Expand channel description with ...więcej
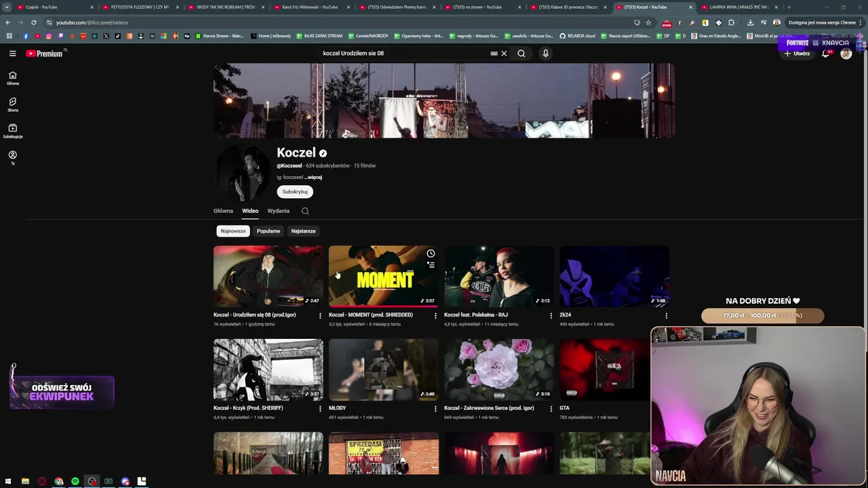868x488 pixels. pos(313,178)
